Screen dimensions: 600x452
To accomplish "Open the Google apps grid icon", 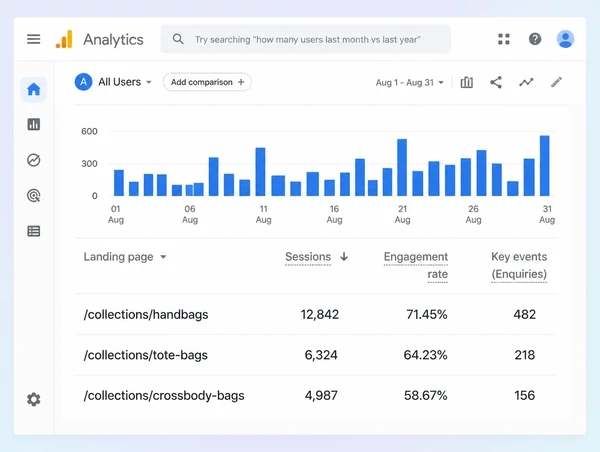I will point(504,39).
